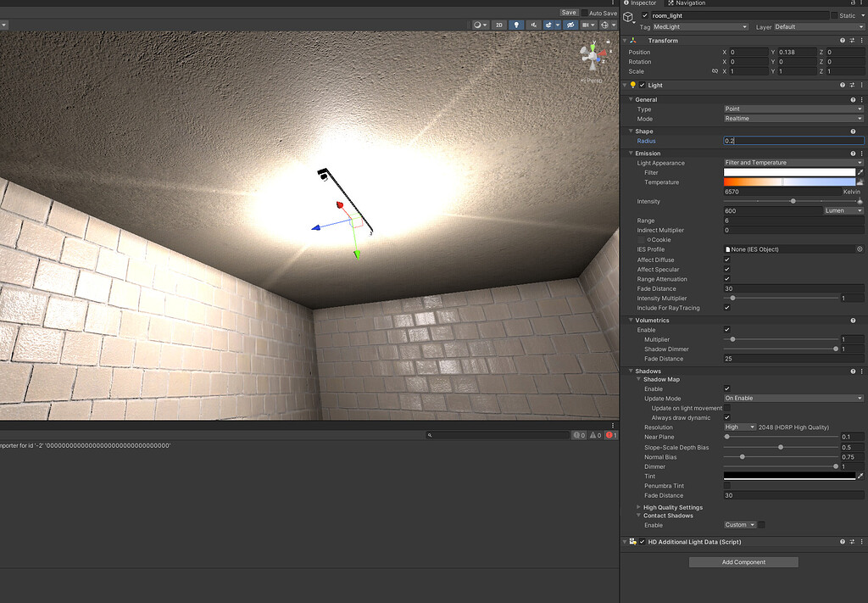Click the Add Component button
The image size is (868, 603).
[x=743, y=561]
